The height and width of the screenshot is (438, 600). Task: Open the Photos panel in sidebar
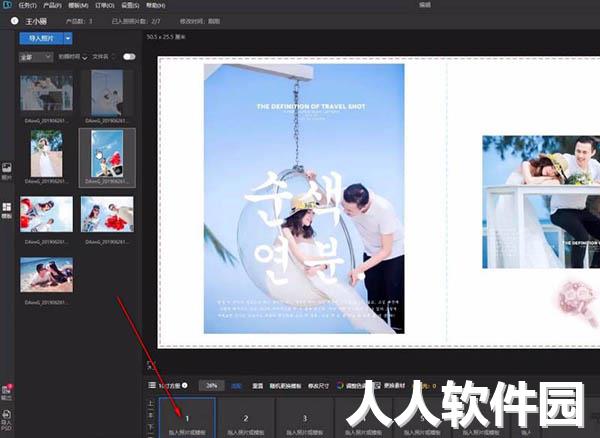coord(7,171)
